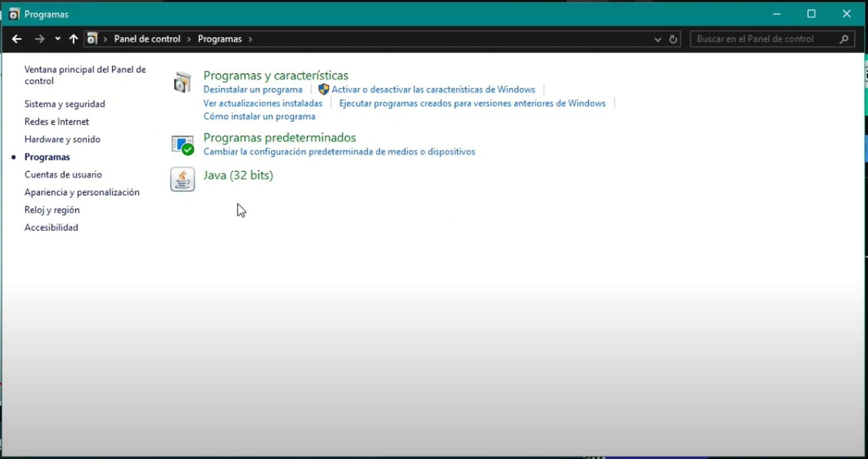Screen dimensions: 868x459
Task: Click the Buscar en el Panel de control field
Action: (765, 39)
